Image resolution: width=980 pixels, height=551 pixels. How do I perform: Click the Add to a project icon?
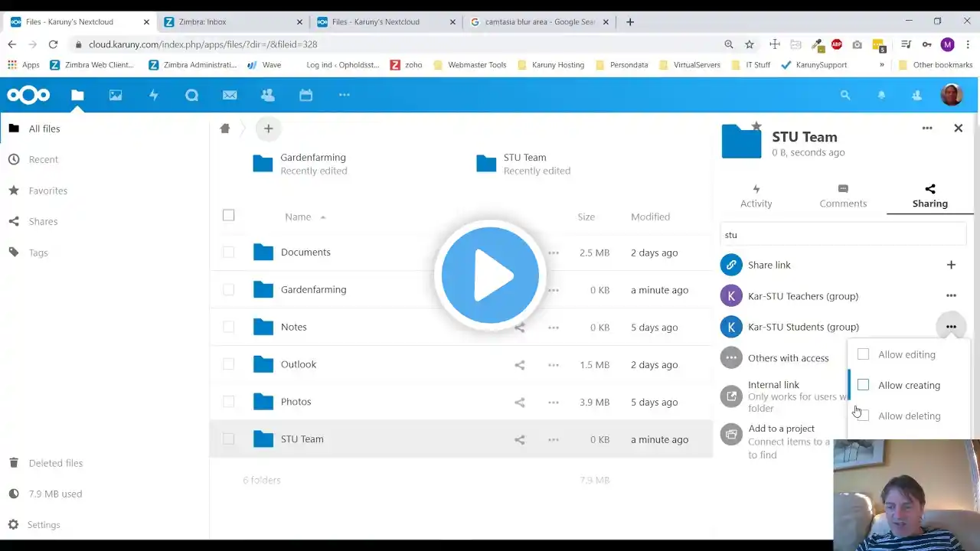pyautogui.click(x=731, y=435)
